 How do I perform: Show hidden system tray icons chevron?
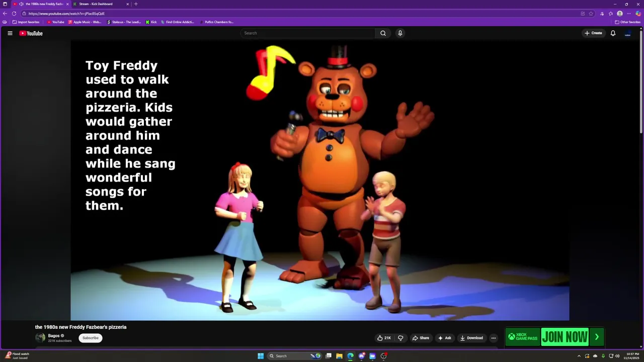[579, 356]
